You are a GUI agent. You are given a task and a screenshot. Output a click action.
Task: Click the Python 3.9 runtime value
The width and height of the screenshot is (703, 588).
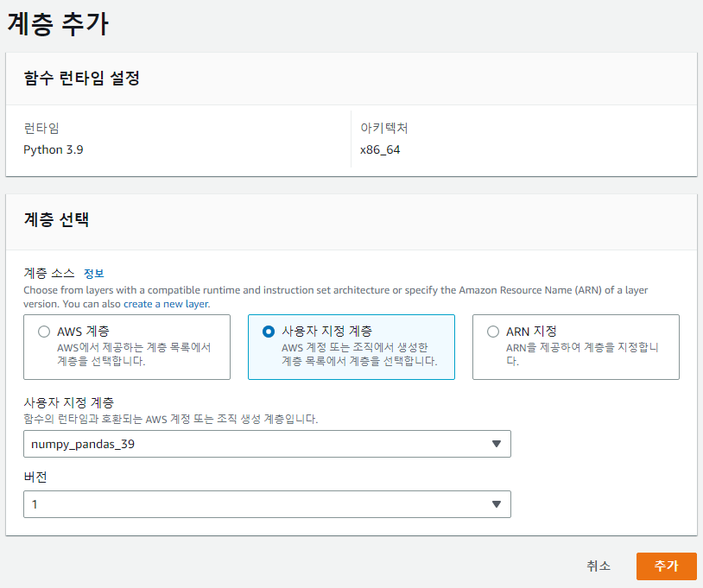click(x=54, y=149)
